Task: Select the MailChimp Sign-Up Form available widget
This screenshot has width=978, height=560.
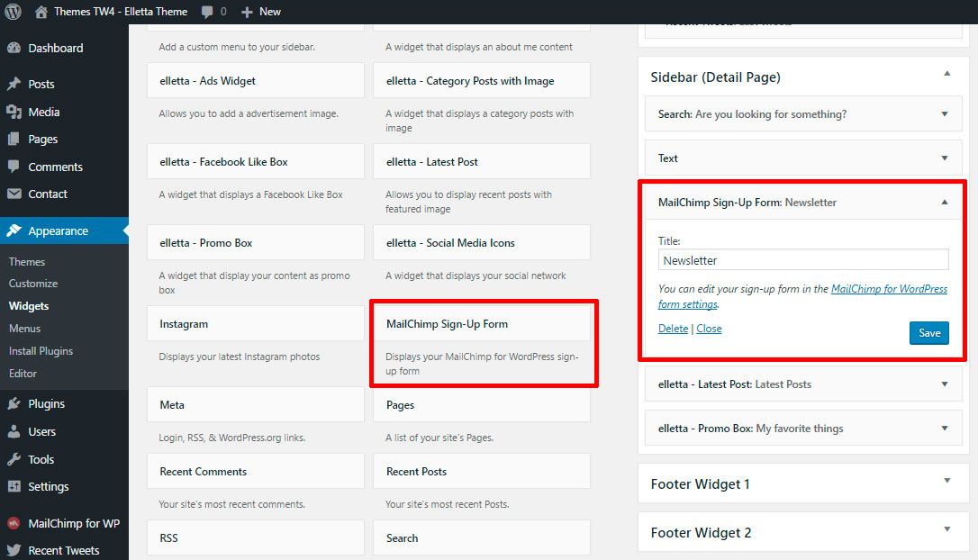Action: (482, 323)
